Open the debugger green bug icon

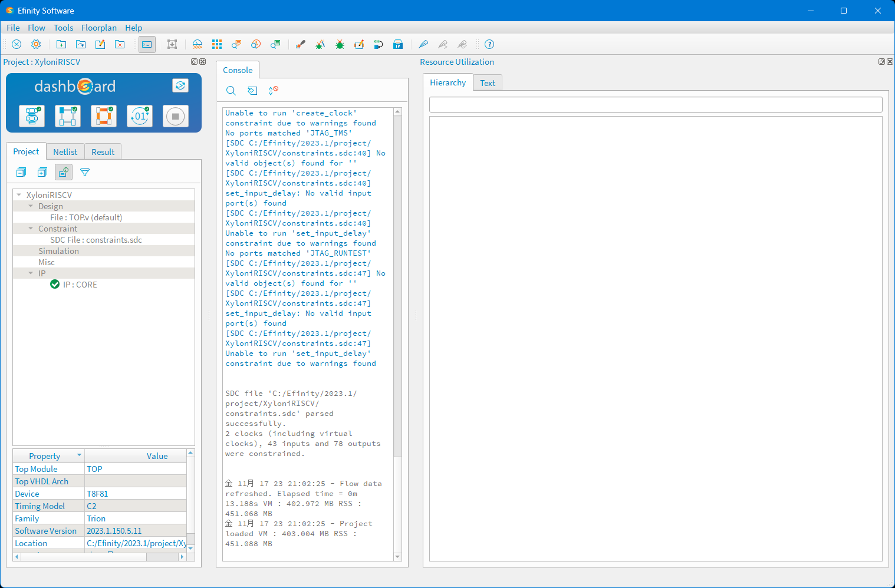click(340, 44)
